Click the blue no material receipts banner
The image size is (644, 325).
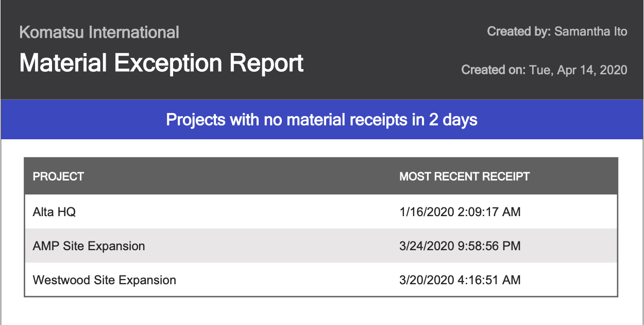coord(322,120)
